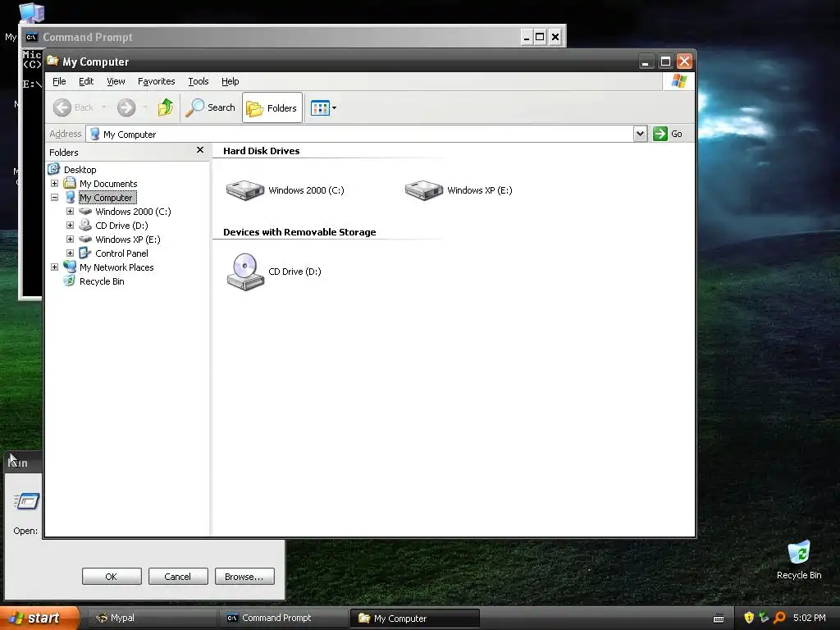Select My Documents in folder tree

[108, 184]
